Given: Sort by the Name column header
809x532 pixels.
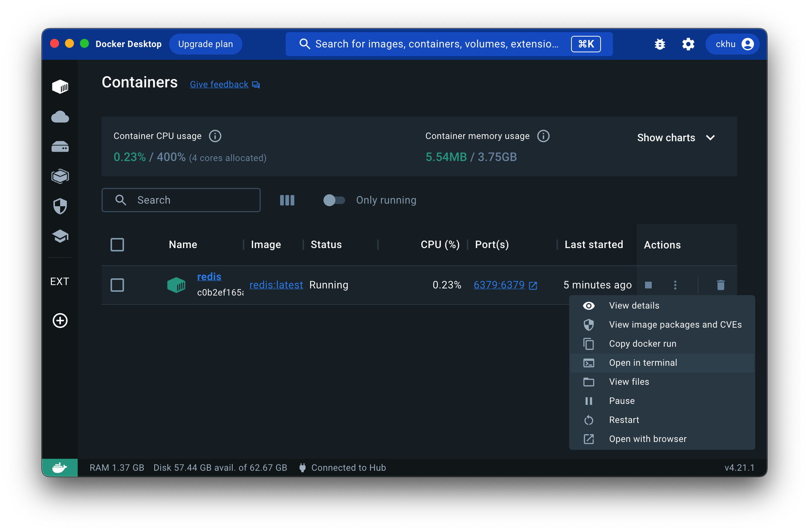Looking at the screenshot, I should [183, 245].
